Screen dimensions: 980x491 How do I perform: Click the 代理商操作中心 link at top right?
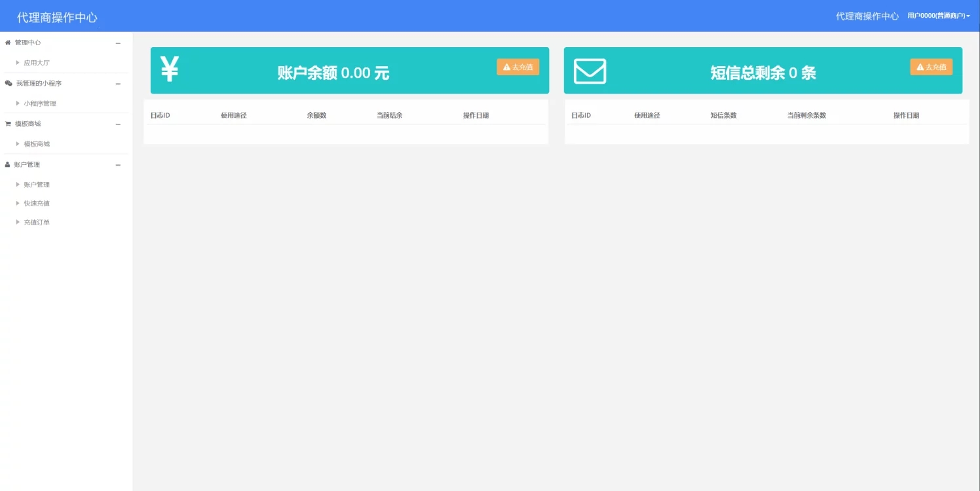pos(867,16)
